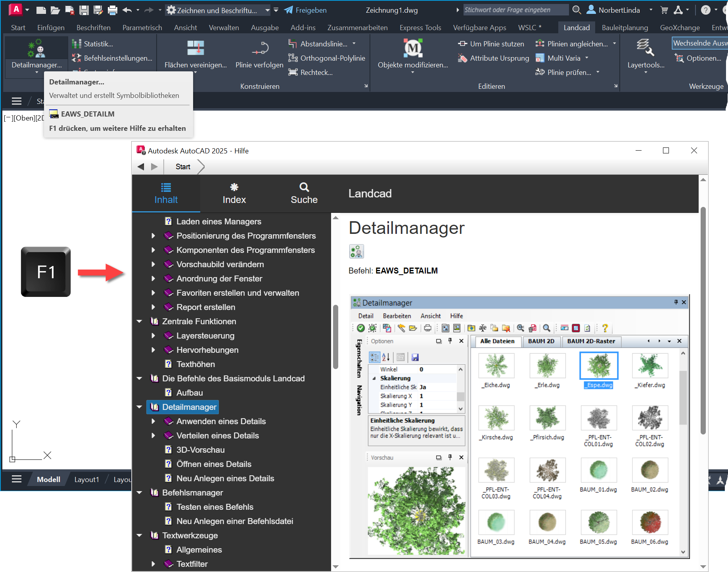Image resolution: width=728 pixels, height=572 pixels.
Task: Switch to the Bauleitplanung ribbon tab
Action: (625, 28)
